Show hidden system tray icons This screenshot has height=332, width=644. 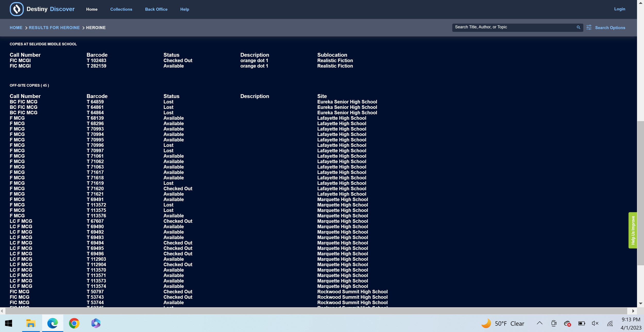point(540,323)
